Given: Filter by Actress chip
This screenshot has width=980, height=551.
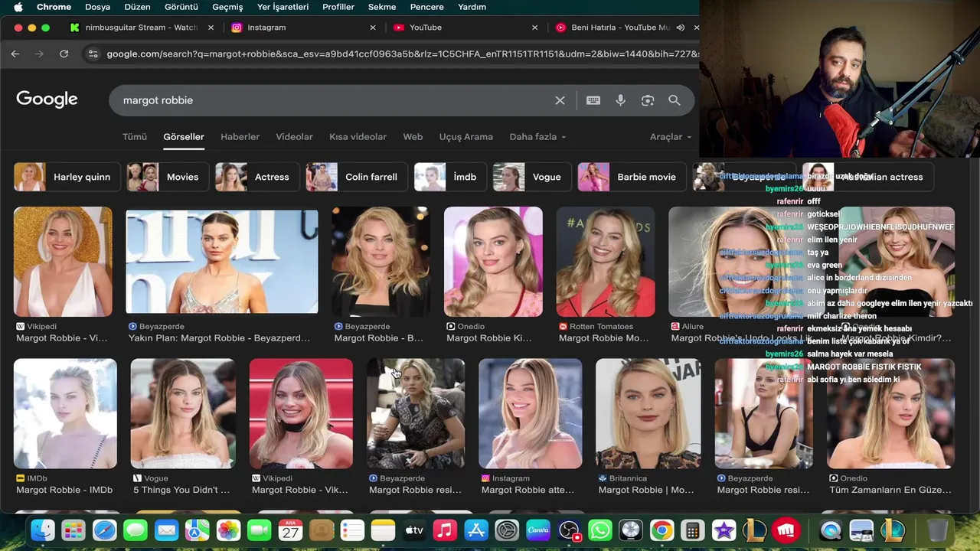Looking at the screenshot, I should coord(256,177).
